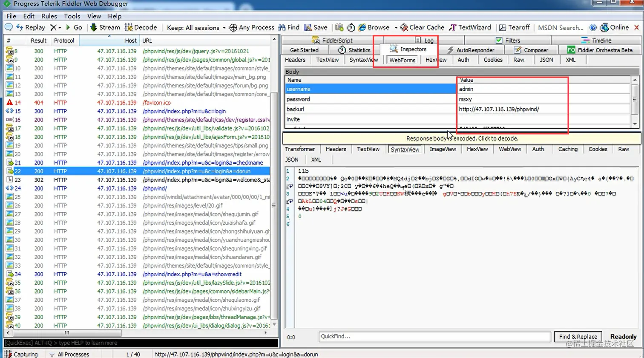
Task: Select the 404 /favicon.ico session row
Action: click(137, 103)
